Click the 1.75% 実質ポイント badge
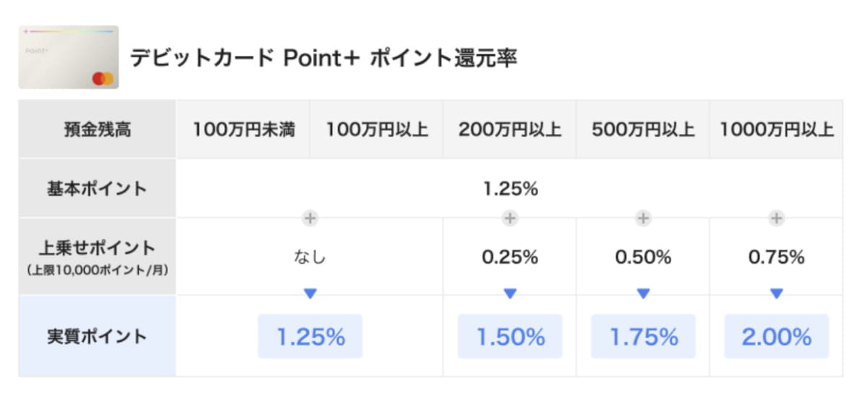Image resolution: width=868 pixels, height=399 pixels. coord(643,337)
